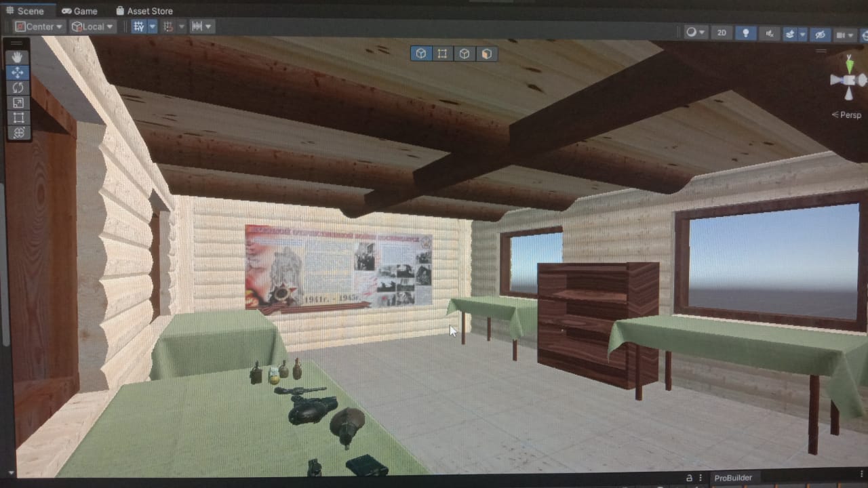The width and height of the screenshot is (868, 488).
Task: Toggle hidden objects scene visibility
Action: tap(820, 34)
